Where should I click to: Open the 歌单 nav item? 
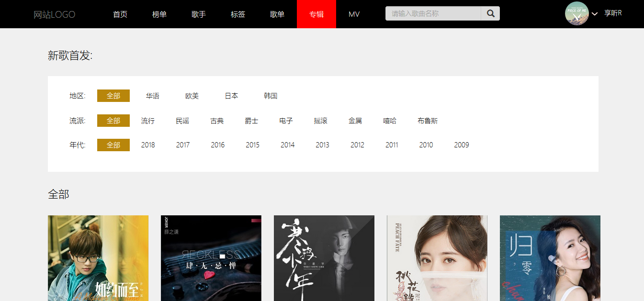[x=277, y=14]
